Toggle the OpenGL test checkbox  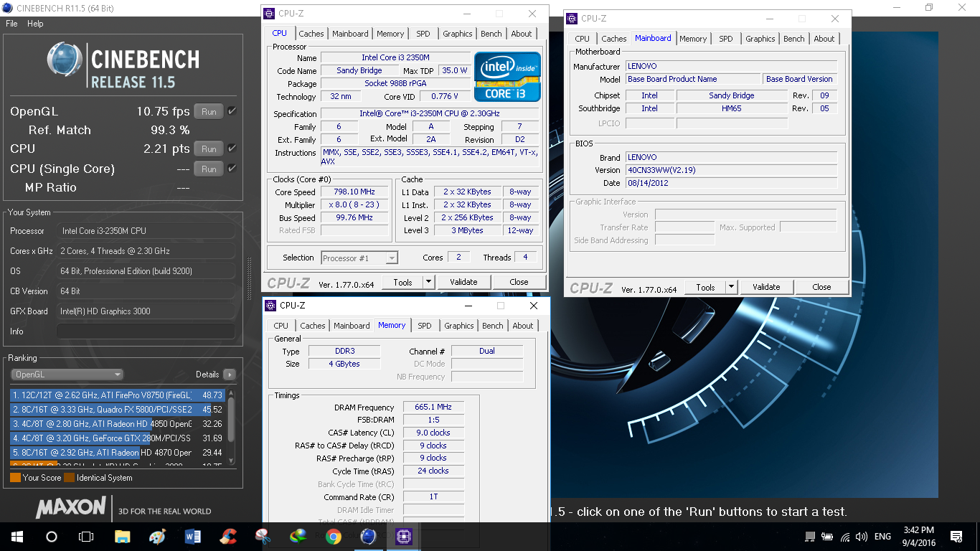tap(232, 111)
